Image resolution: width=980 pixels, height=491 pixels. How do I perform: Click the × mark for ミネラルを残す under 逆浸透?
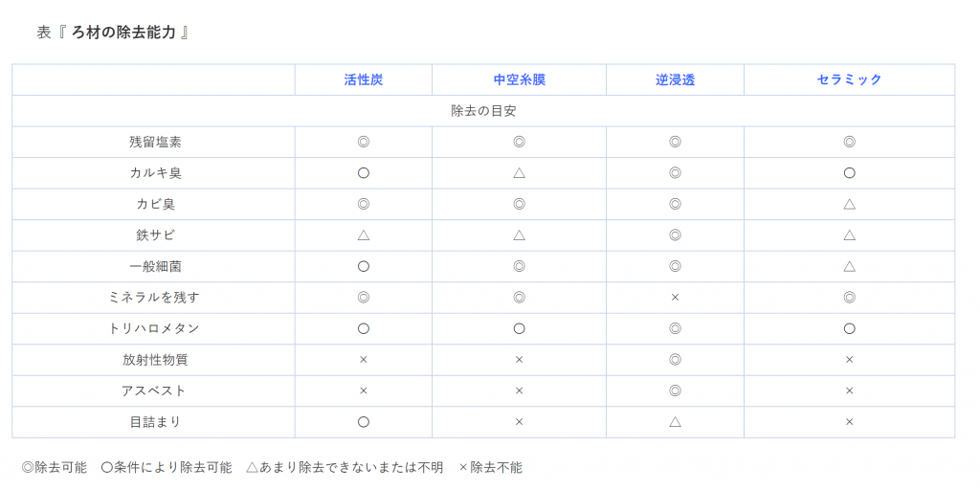tap(675, 298)
